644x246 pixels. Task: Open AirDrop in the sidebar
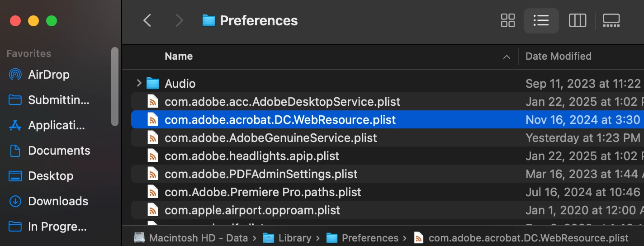click(48, 75)
